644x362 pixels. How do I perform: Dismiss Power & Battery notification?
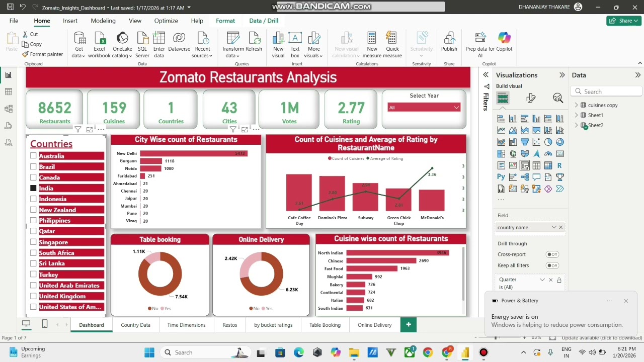(x=626, y=301)
